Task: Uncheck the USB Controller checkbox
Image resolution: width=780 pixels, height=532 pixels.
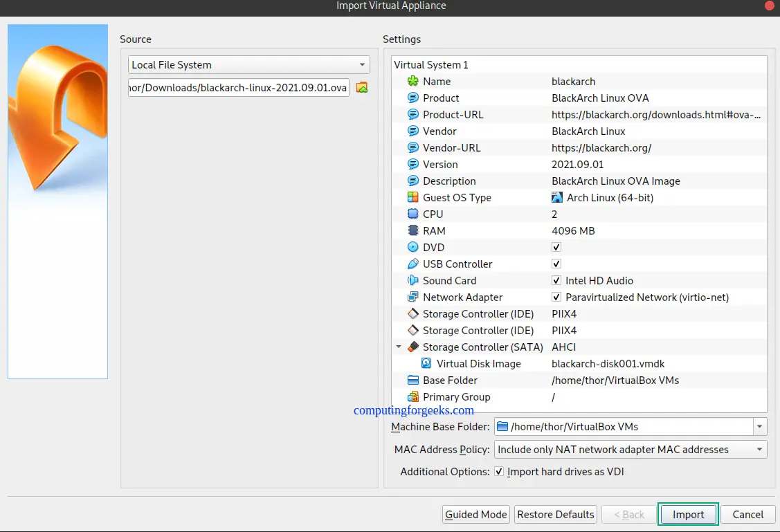Action: coord(556,264)
